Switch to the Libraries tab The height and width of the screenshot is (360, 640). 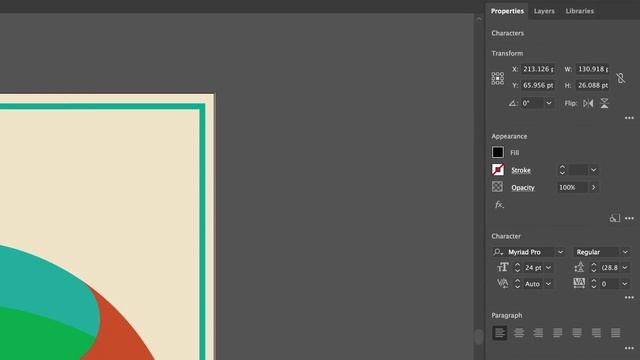579,11
